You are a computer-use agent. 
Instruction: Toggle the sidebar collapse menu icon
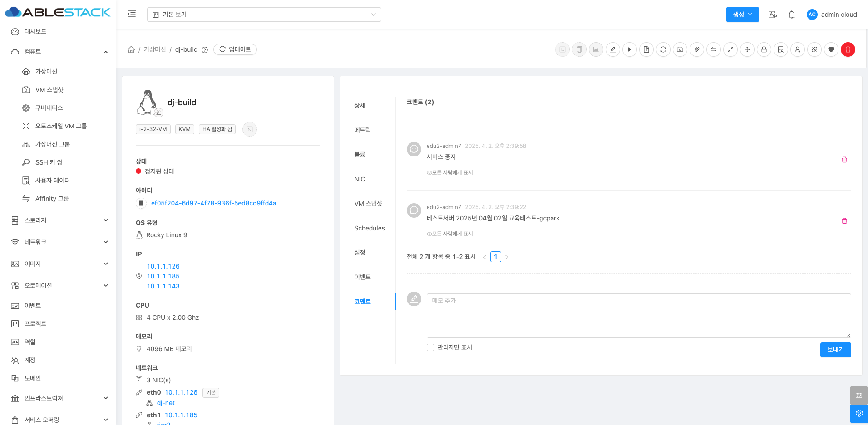[x=132, y=14]
